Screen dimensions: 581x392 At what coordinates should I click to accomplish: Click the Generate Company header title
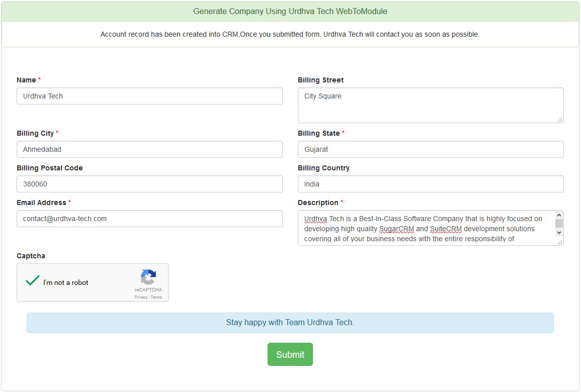[290, 12]
